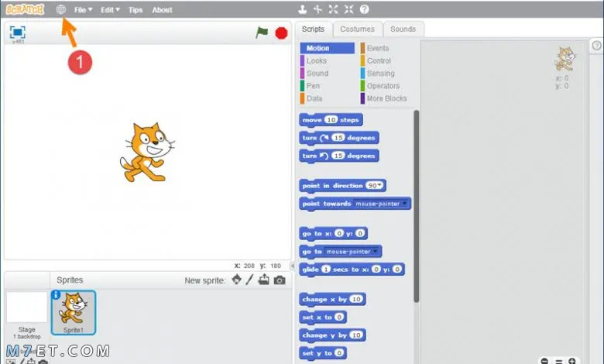Click x field in go to block
Image resolution: width=604 pixels, height=364 pixels.
339,233
